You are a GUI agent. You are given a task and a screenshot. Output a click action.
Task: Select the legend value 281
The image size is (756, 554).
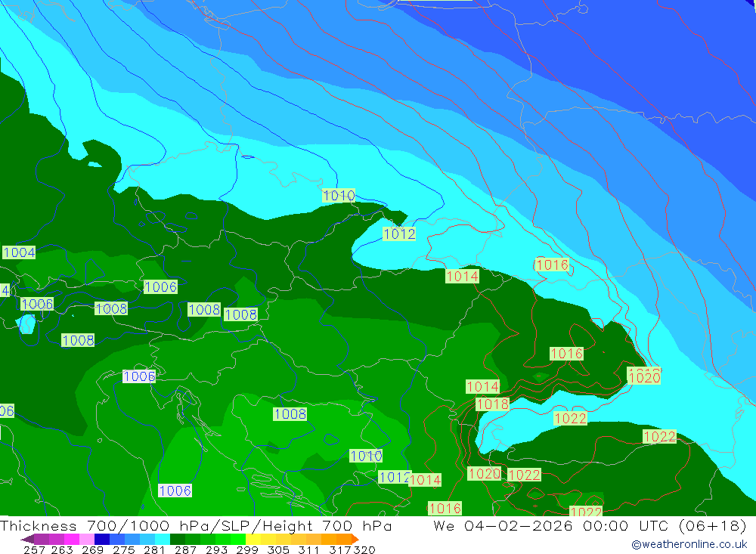point(154,549)
